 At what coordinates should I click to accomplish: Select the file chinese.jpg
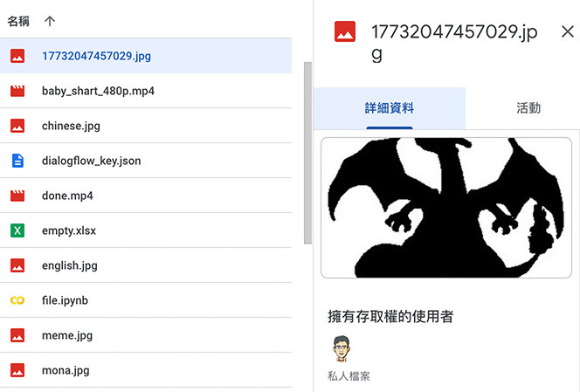click(146, 126)
